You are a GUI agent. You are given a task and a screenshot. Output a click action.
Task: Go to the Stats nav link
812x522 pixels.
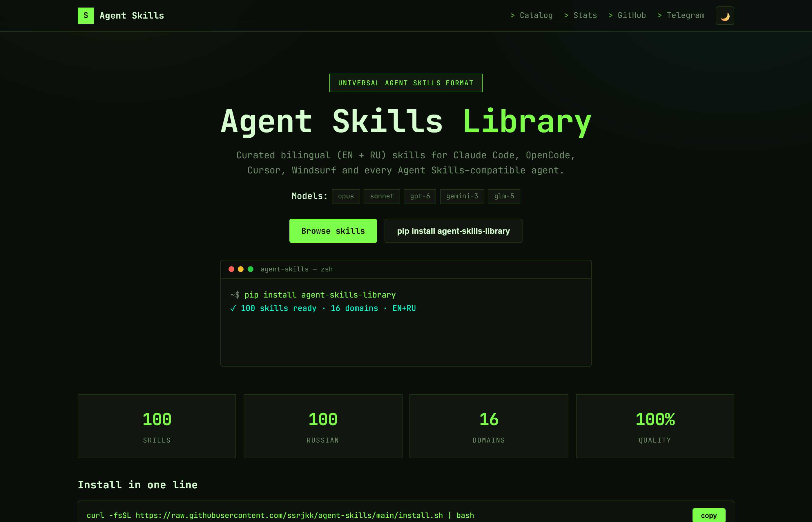(x=580, y=16)
